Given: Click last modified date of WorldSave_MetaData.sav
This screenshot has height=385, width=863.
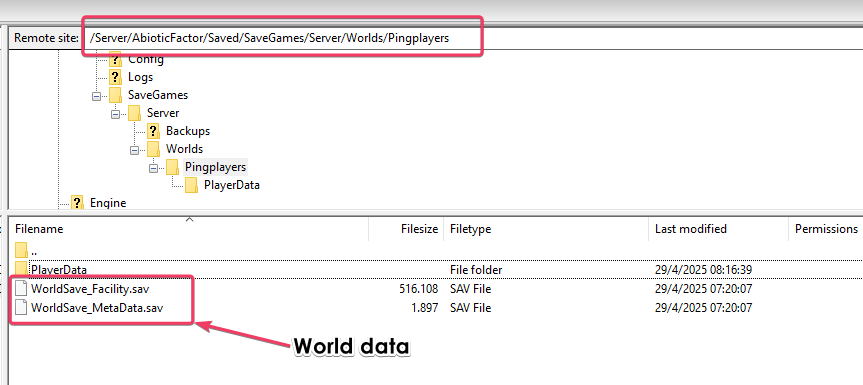Looking at the screenshot, I should tap(703, 308).
